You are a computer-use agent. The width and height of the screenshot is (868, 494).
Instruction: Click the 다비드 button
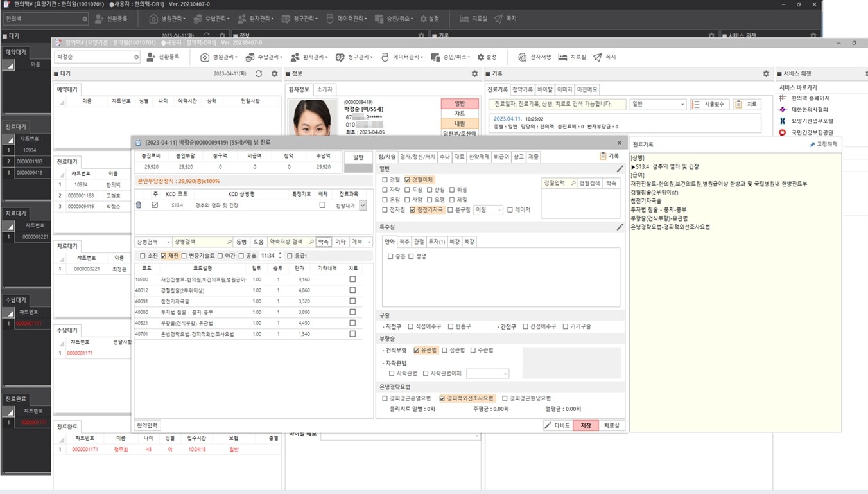click(557, 425)
